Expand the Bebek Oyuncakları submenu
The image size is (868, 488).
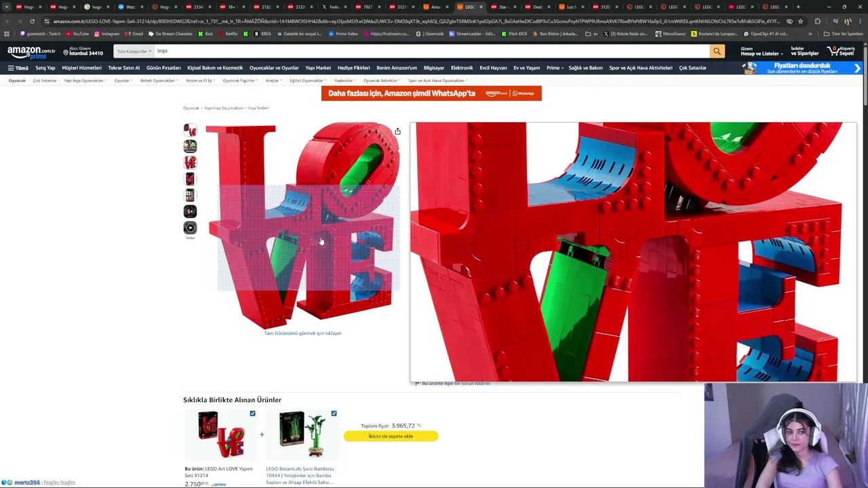pyautogui.click(x=159, y=81)
